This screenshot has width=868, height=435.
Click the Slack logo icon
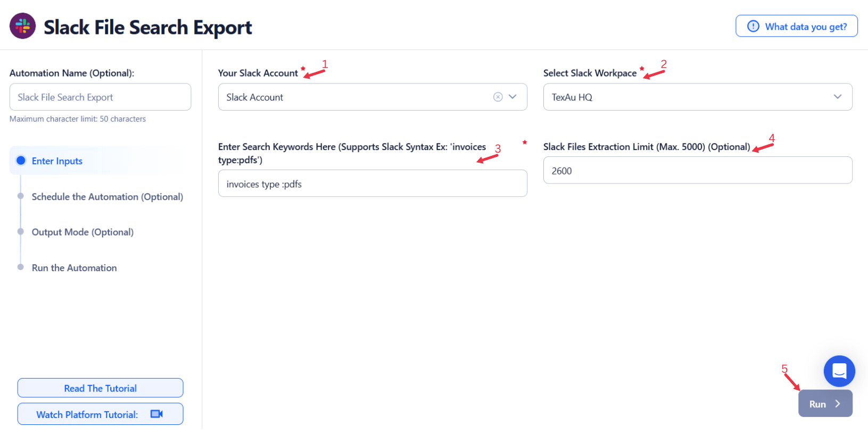(x=23, y=26)
